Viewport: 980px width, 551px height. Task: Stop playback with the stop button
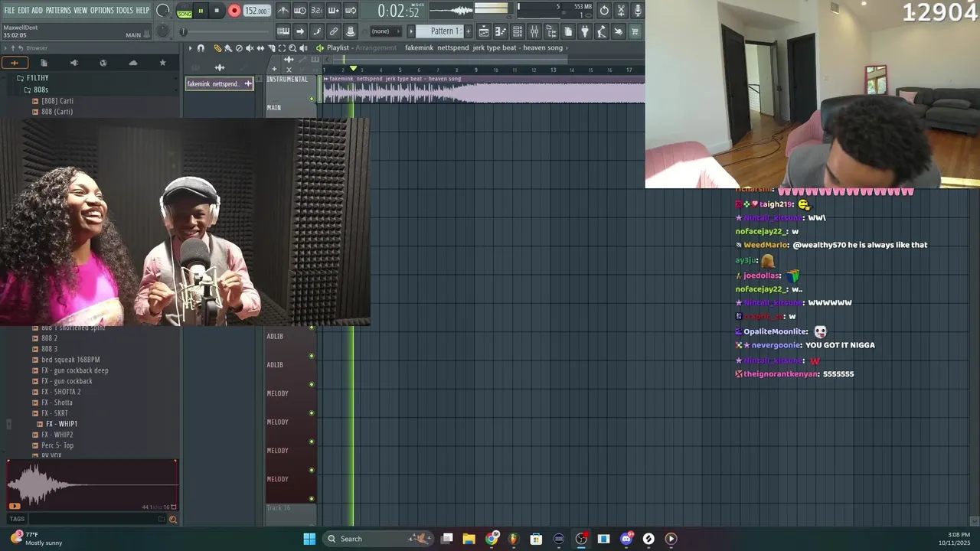pyautogui.click(x=217, y=11)
